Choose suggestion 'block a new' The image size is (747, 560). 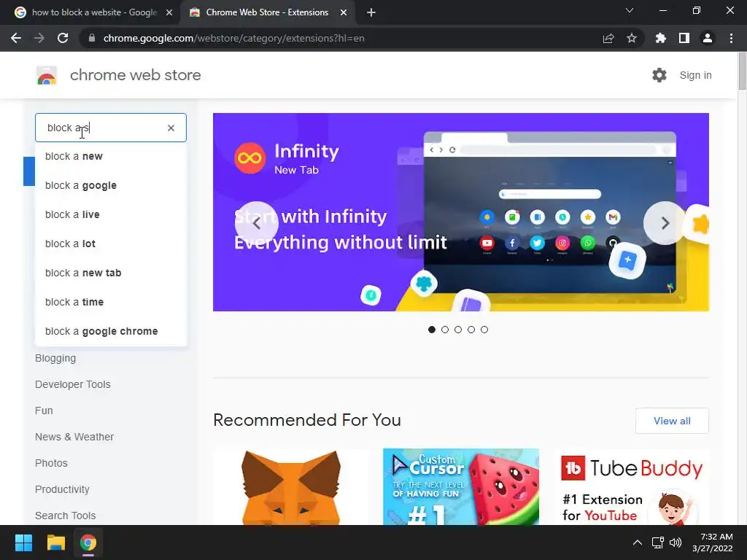point(111,156)
